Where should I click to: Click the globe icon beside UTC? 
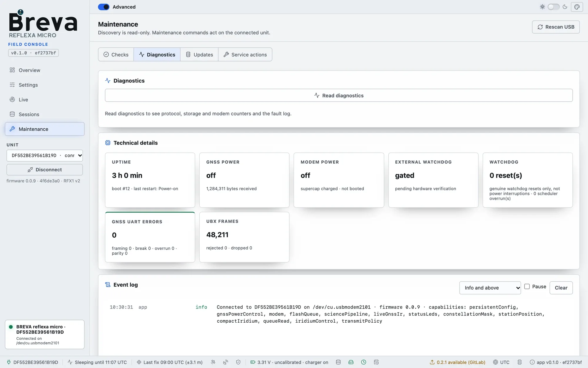(495, 362)
